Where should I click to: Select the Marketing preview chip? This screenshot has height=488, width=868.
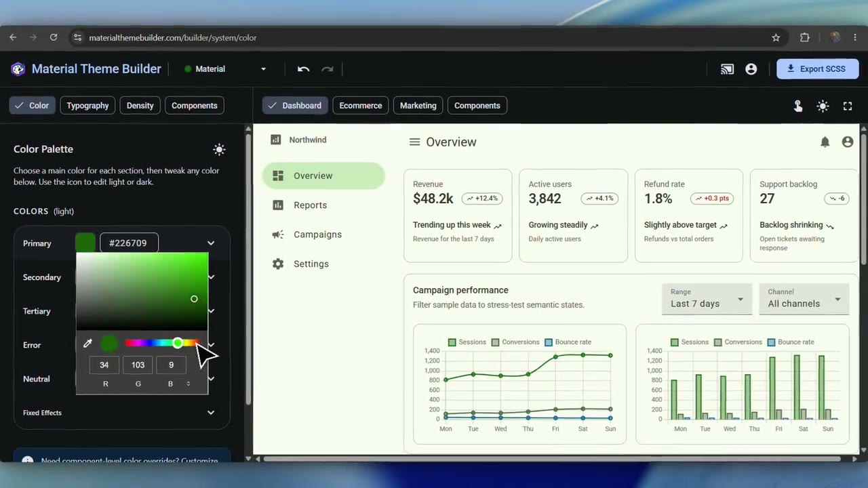[x=418, y=106]
